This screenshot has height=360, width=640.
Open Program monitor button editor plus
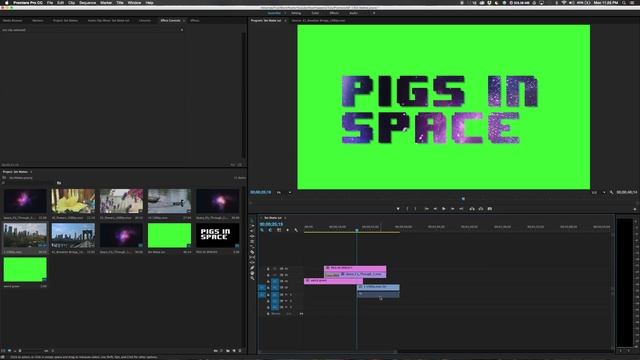click(635, 209)
